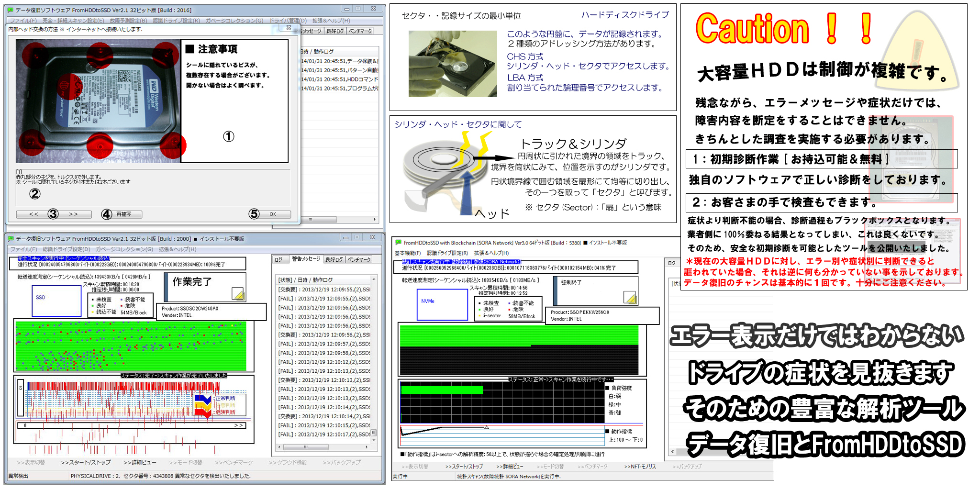Click app icon in Ver3.0 SORA Network title
The height and width of the screenshot is (490, 980).
tap(398, 243)
